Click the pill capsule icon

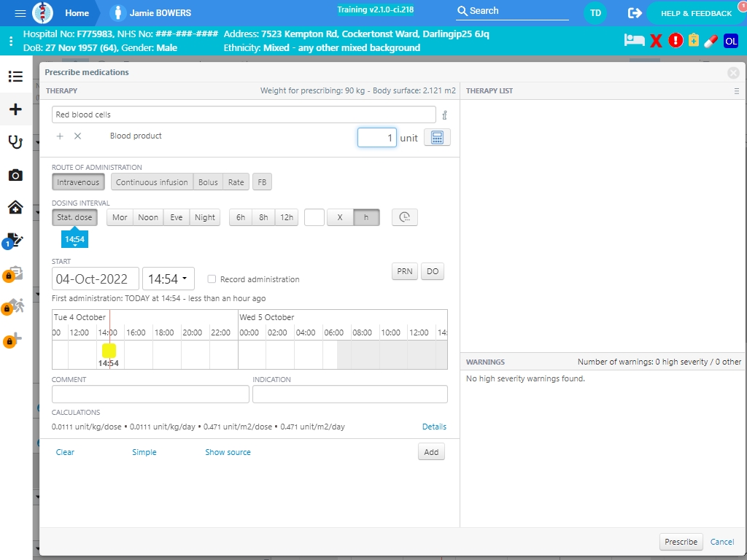point(711,41)
